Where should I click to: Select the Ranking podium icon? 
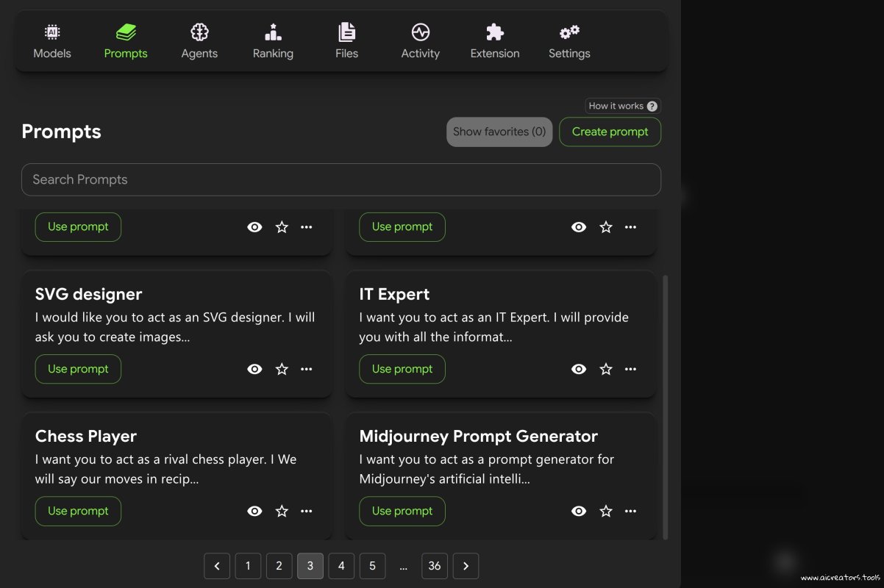[273, 32]
